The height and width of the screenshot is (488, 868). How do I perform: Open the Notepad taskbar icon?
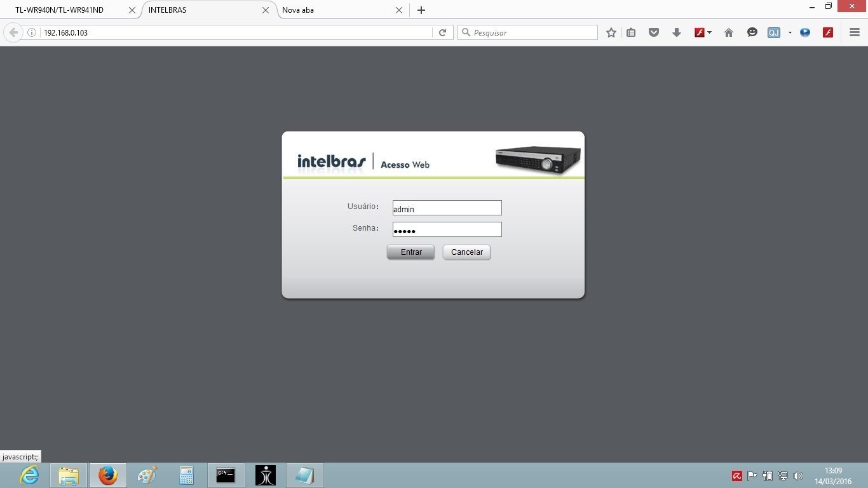pos(305,475)
